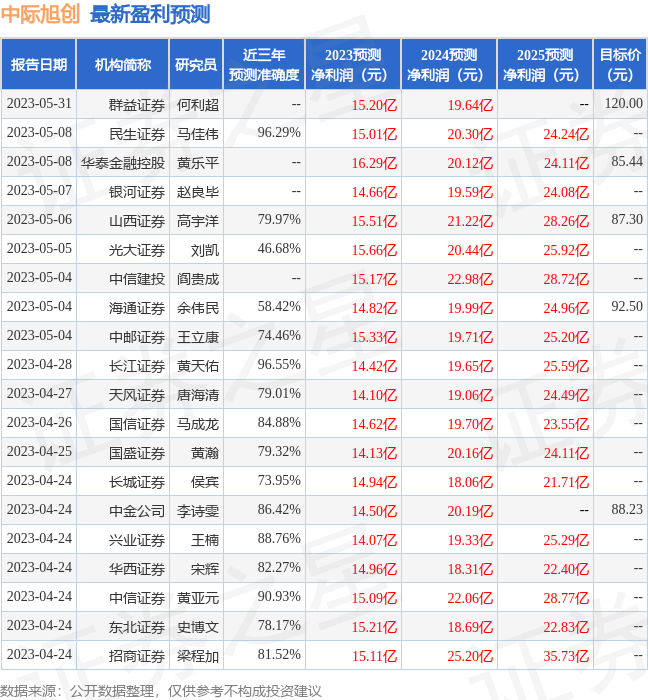This screenshot has height=700, width=648.
Task: Click accuracy value 46.68%
Action: pyautogui.click(x=279, y=249)
